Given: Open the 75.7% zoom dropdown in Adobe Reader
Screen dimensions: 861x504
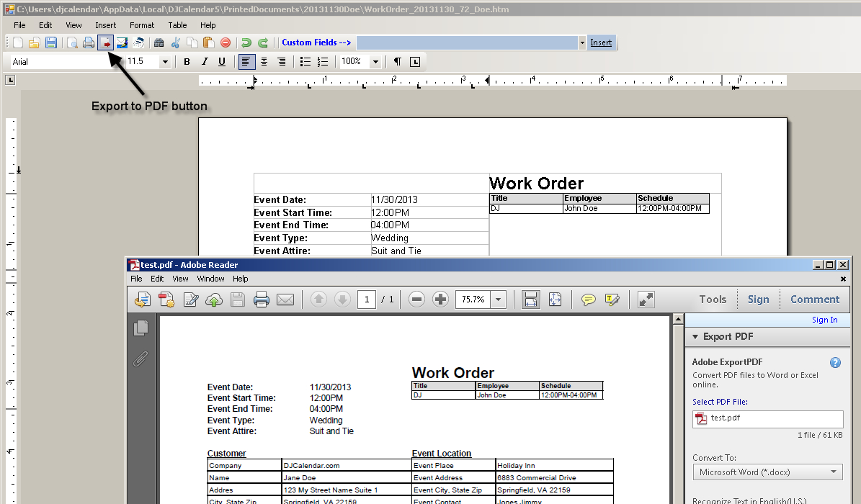Looking at the screenshot, I should pyautogui.click(x=498, y=300).
